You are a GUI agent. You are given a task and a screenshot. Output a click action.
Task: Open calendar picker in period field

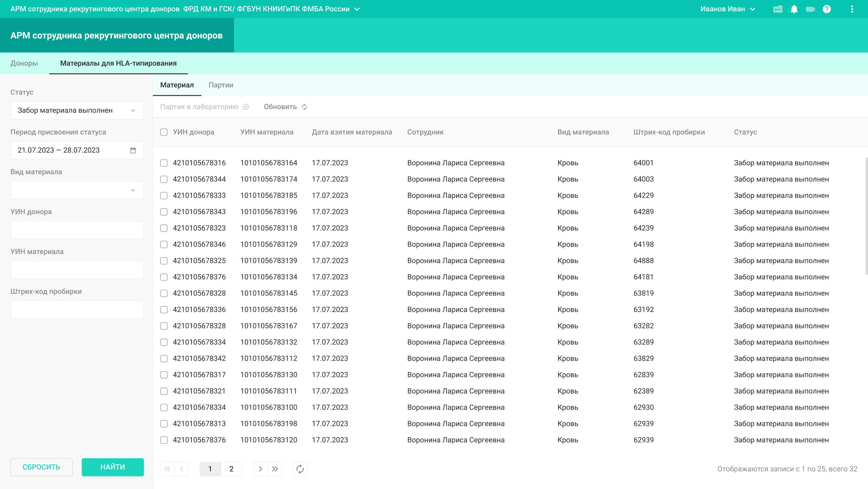133,151
